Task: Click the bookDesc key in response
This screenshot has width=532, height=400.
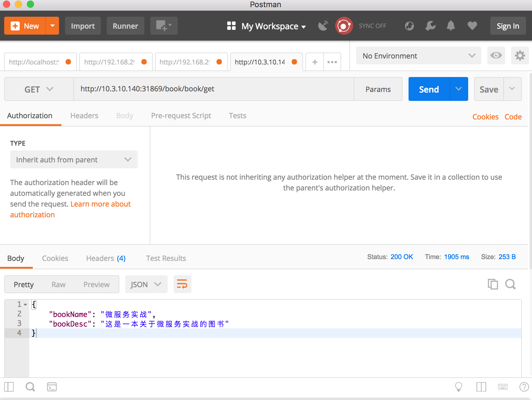Action: point(70,324)
